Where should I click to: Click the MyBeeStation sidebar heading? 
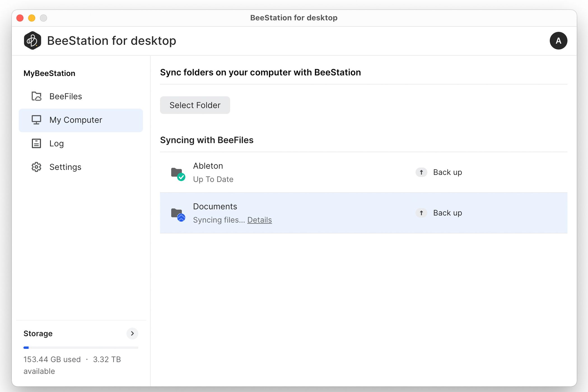point(49,73)
